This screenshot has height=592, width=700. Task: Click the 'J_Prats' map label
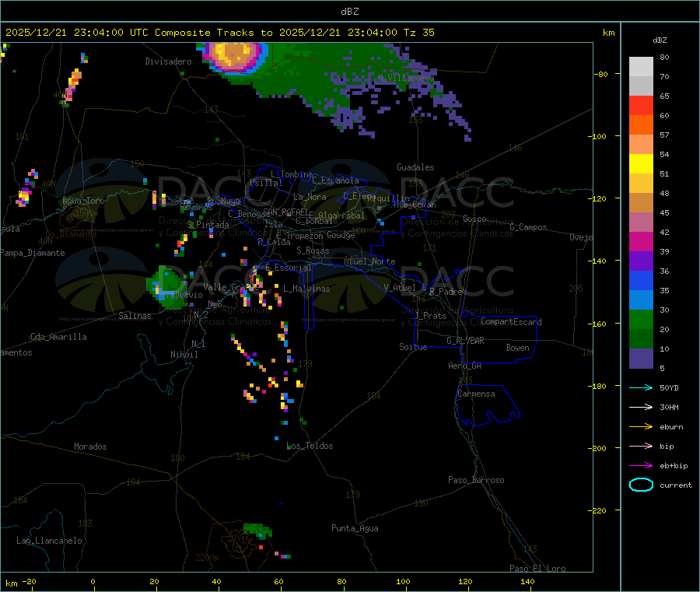click(431, 316)
